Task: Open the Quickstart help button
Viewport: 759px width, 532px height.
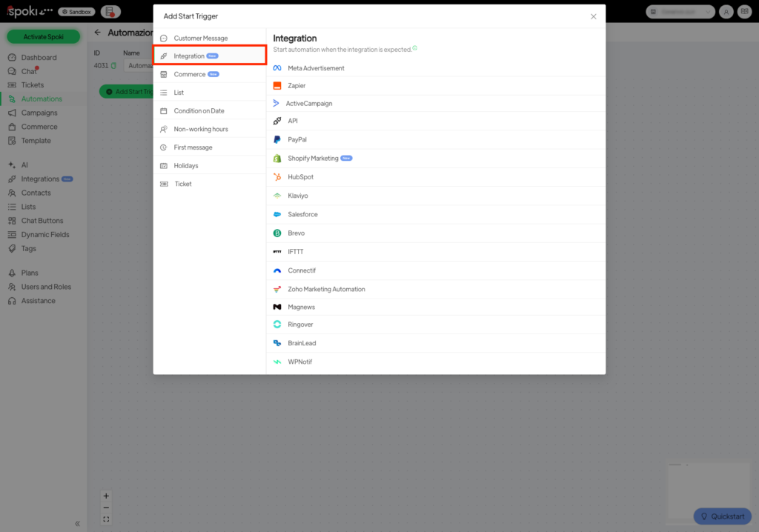Action: pos(722,516)
